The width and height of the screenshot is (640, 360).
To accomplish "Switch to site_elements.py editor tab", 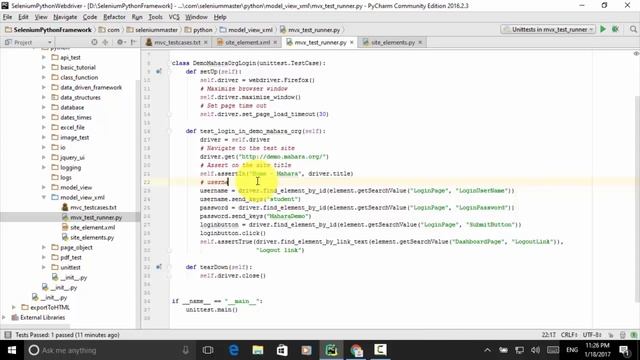I will coord(393,42).
